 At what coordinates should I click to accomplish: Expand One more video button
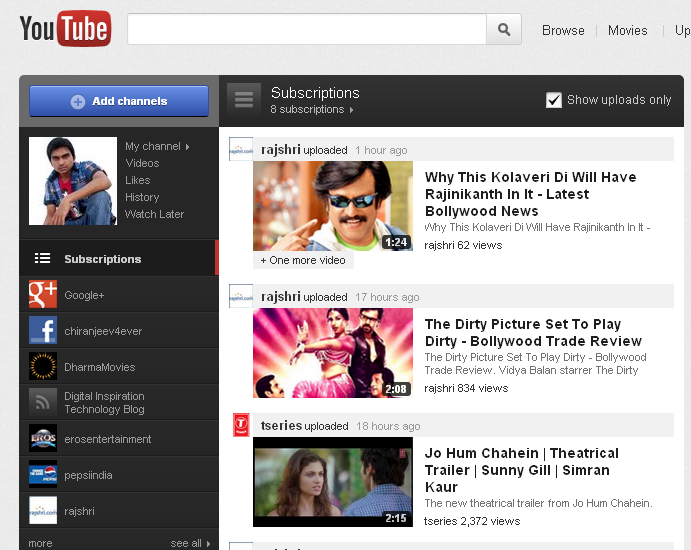click(303, 260)
